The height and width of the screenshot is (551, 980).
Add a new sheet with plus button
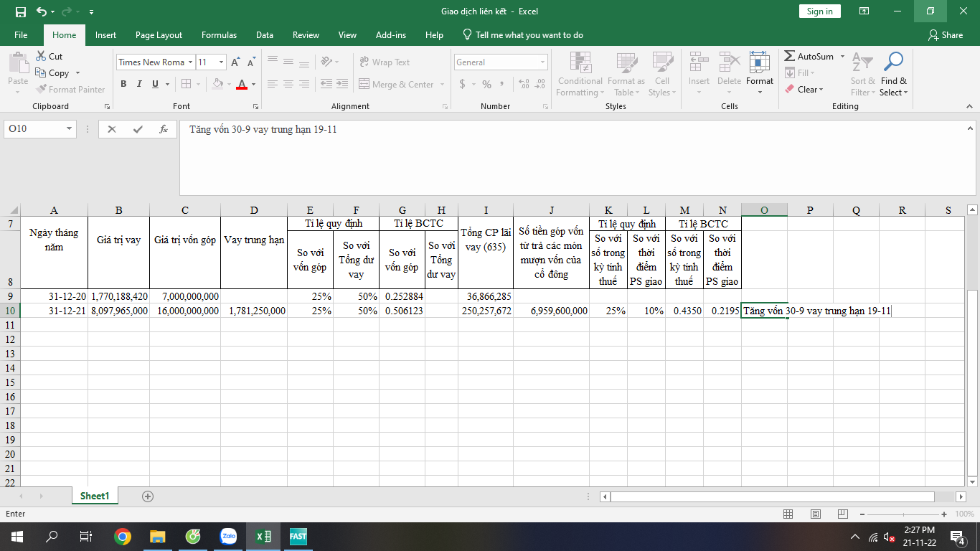tap(148, 496)
